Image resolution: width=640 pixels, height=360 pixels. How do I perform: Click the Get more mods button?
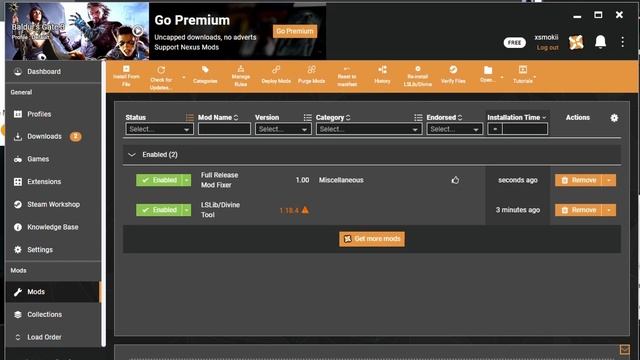click(x=372, y=239)
